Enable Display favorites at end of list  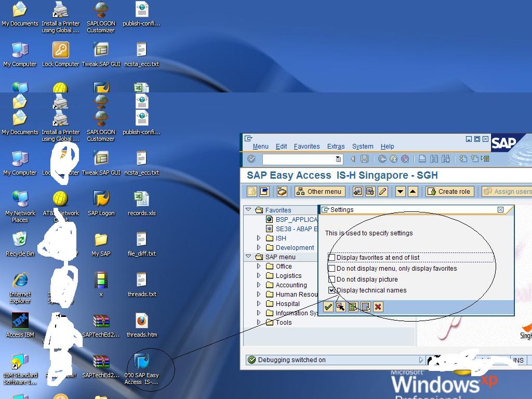click(331, 258)
